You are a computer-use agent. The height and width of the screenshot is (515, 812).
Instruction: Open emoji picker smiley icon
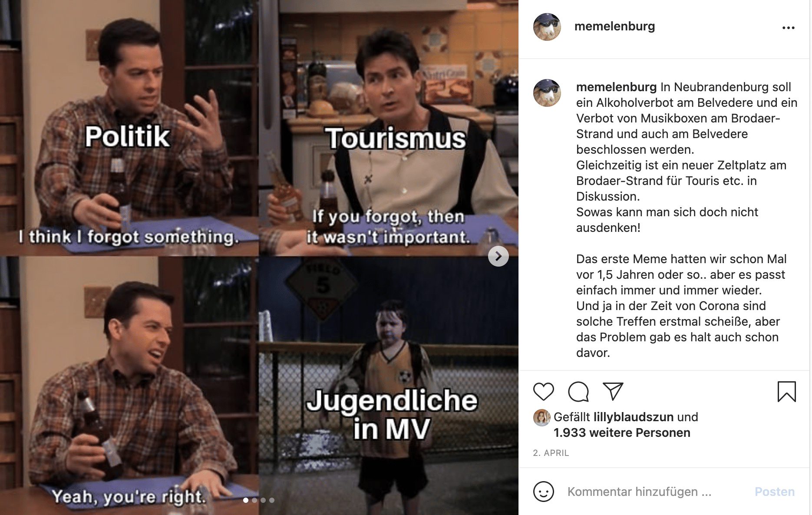pyautogui.click(x=543, y=492)
